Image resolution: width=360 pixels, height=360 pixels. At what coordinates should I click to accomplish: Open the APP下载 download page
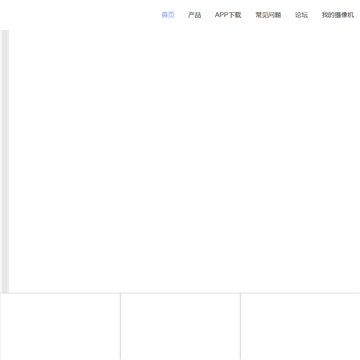228,15
